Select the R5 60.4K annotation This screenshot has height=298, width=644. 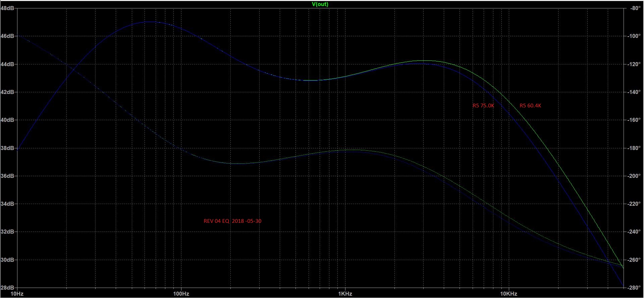tap(530, 105)
